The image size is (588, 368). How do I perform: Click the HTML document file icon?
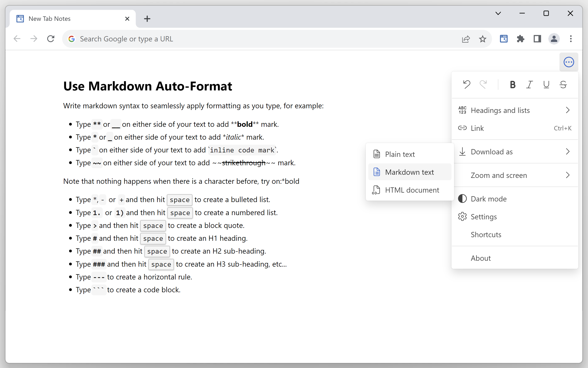(376, 190)
